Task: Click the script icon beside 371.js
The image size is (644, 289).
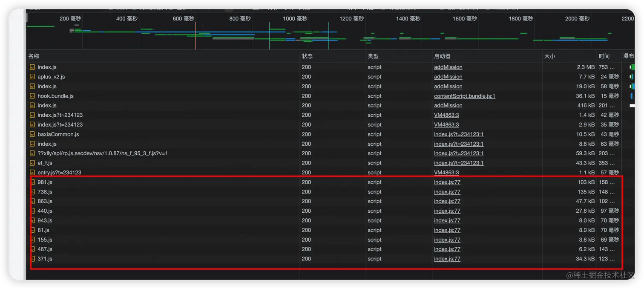Action: click(32, 259)
